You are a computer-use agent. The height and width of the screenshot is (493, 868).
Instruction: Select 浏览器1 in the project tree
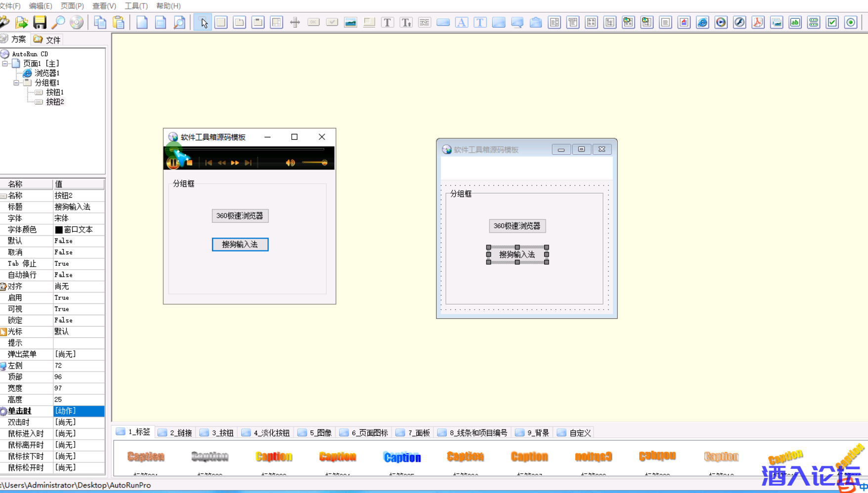[x=47, y=73]
